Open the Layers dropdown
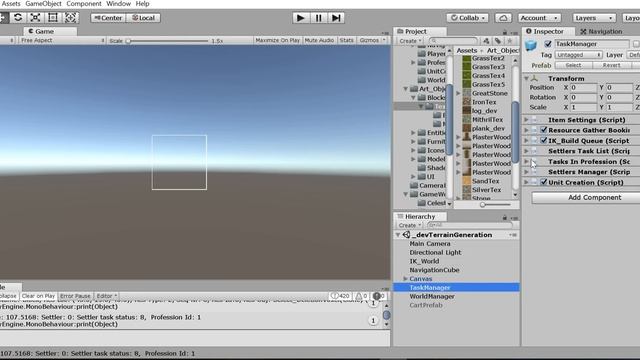 593,18
